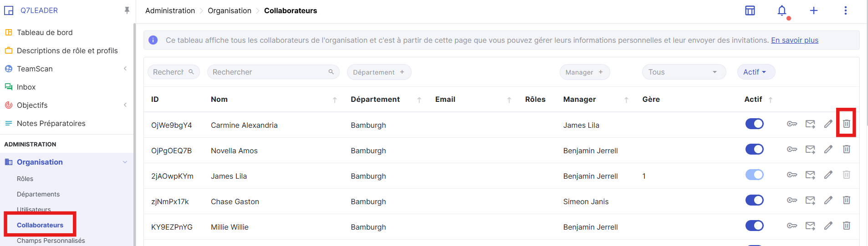The width and height of the screenshot is (868, 246).
Task: Edit Novella Amos with pencil icon
Action: 828,149
